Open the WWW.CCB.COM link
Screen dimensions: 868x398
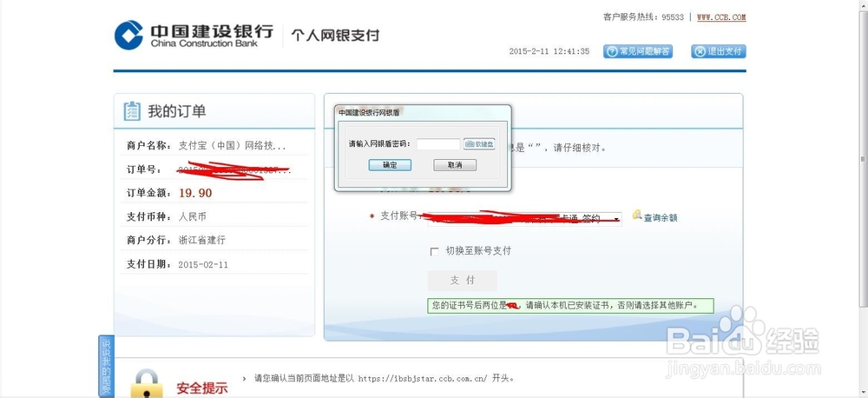point(721,17)
